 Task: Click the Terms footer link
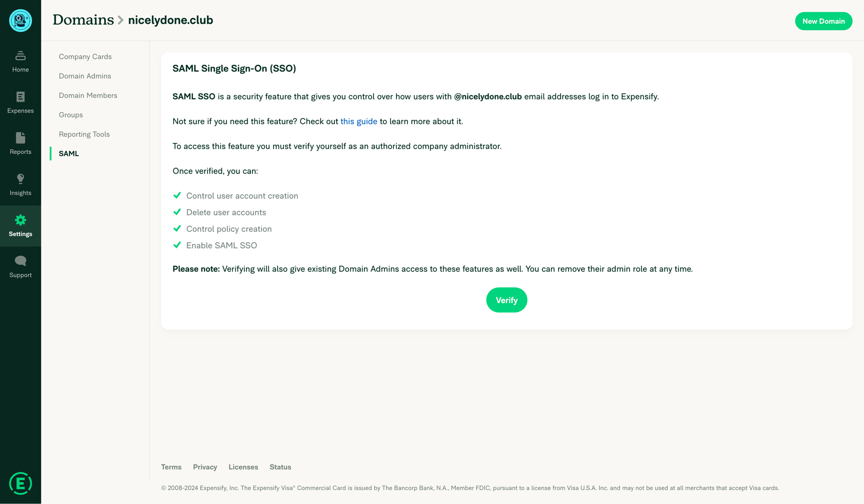171,467
